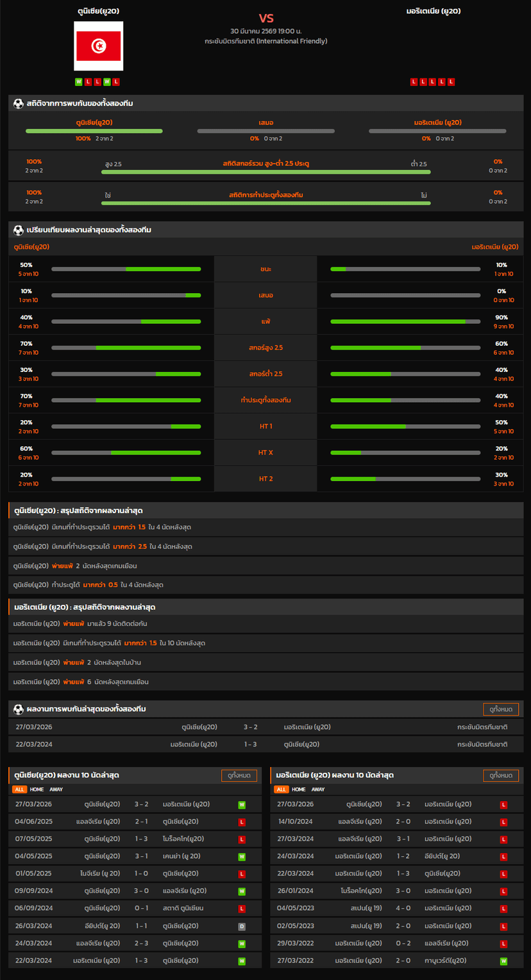Click the soccer ball icon beside สถิติจากการพบกันของทั้งสองทีม

(x=19, y=103)
